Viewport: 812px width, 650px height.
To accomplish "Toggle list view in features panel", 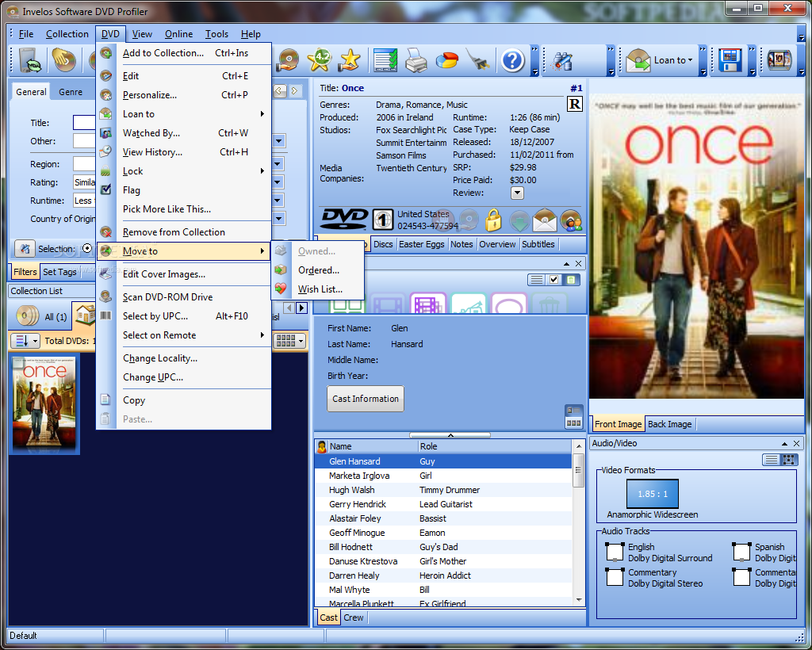I will 537,280.
